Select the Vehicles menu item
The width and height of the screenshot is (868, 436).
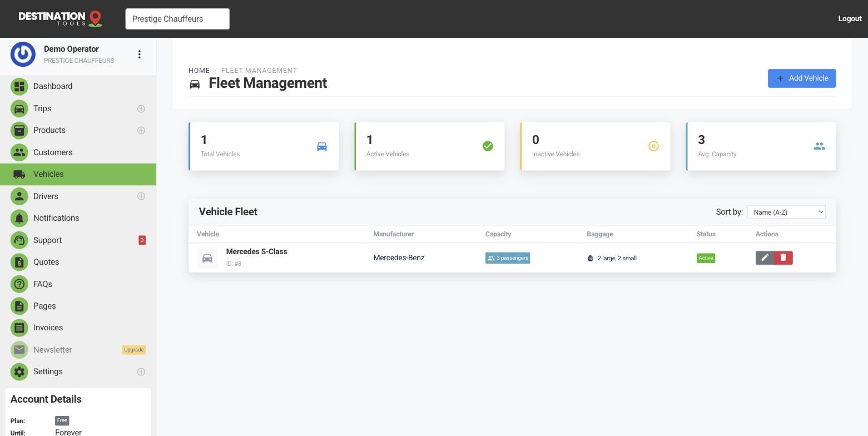pos(78,174)
